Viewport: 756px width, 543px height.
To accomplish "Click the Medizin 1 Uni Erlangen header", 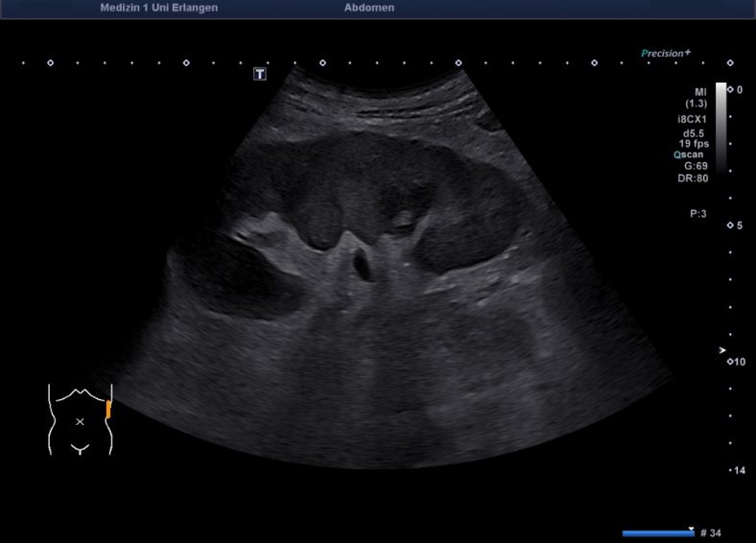I will pyautogui.click(x=158, y=8).
